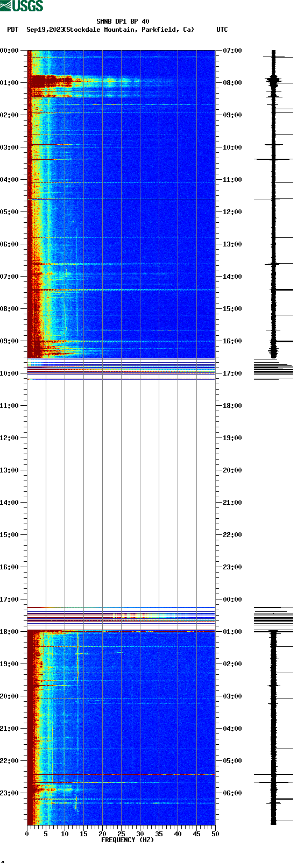Viewport: 297px width, 868px height.
Task: Click the 08:00 UTC time label
Action: coord(232,83)
